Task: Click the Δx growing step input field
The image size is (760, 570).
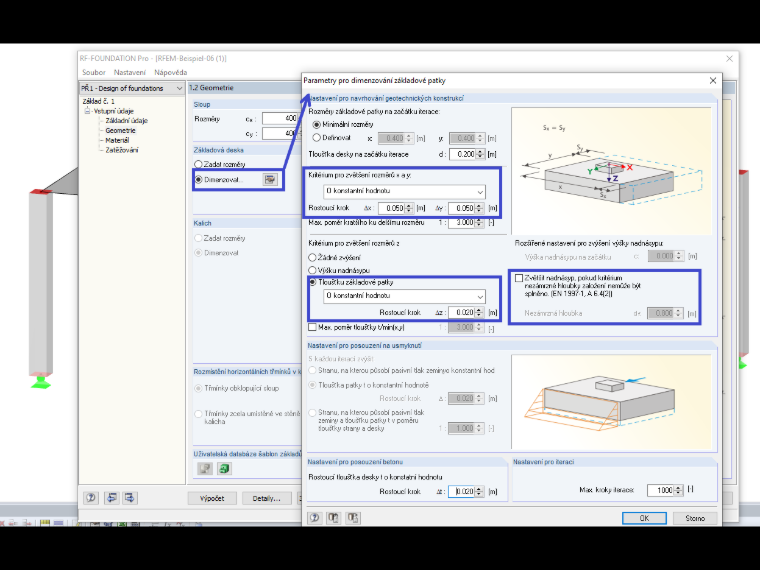Action: click(x=391, y=208)
